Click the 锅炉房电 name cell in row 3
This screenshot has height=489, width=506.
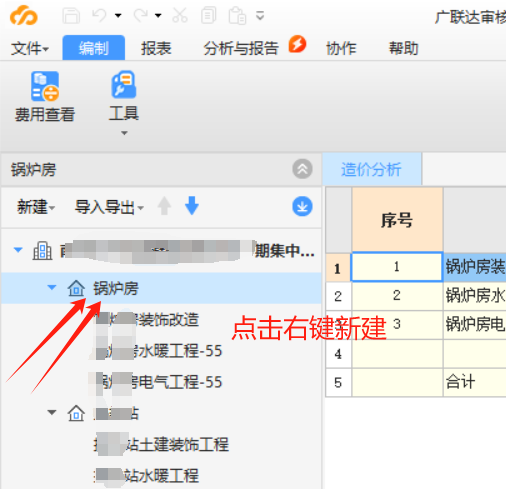click(x=475, y=325)
